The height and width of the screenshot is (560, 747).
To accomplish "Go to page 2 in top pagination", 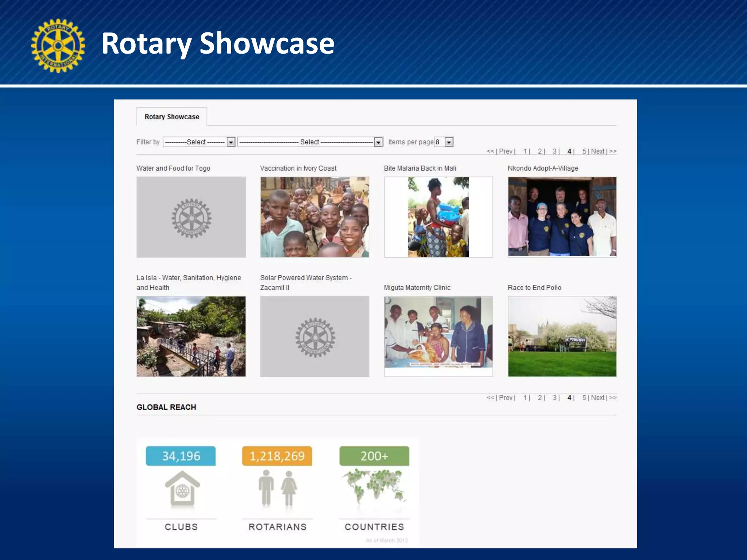I will pos(540,151).
